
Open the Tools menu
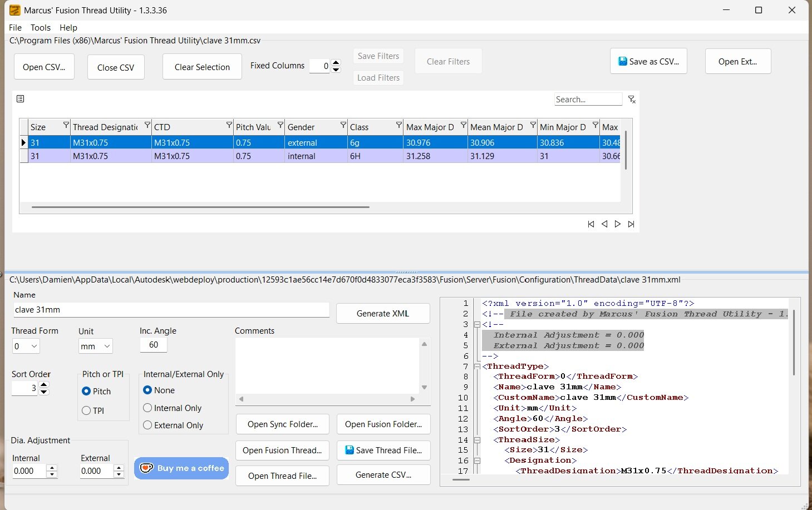pyautogui.click(x=41, y=27)
